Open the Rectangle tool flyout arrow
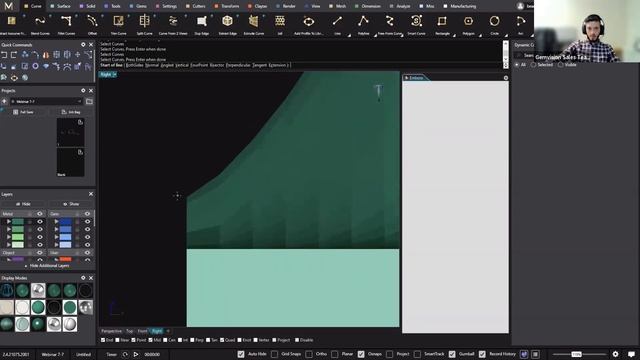640x360 pixels. (454, 36)
